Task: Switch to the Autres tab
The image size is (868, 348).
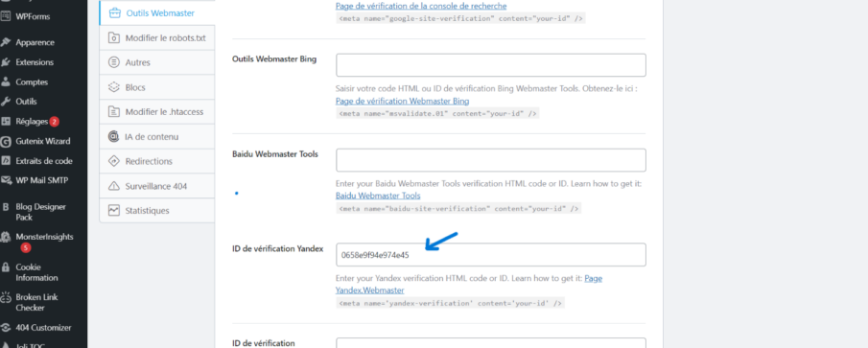Action: [x=156, y=62]
